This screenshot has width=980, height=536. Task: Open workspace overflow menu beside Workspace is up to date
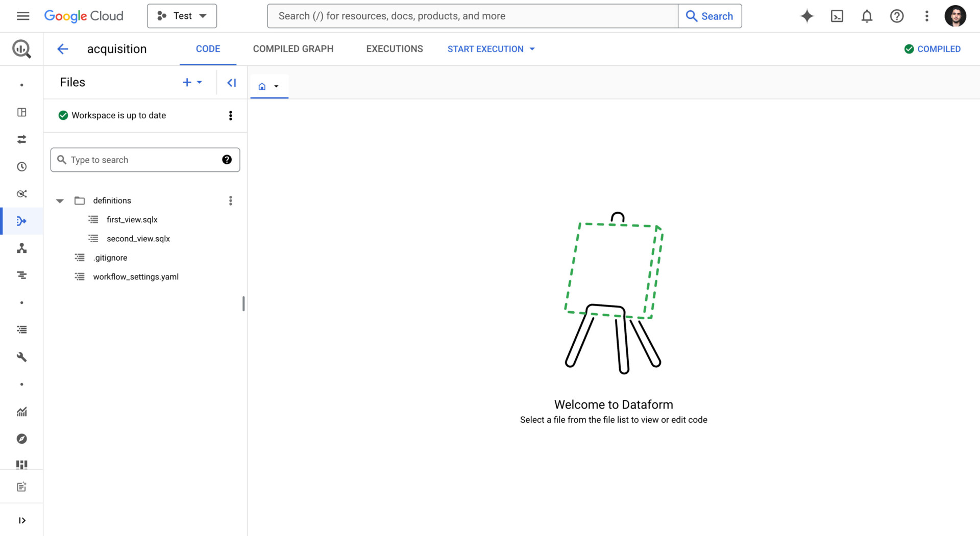click(x=231, y=115)
